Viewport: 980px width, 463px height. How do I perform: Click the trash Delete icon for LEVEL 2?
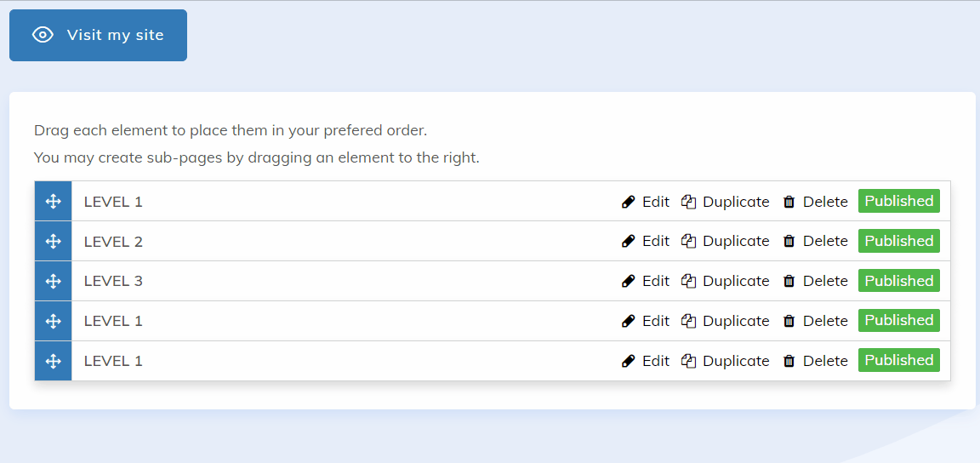tap(789, 242)
